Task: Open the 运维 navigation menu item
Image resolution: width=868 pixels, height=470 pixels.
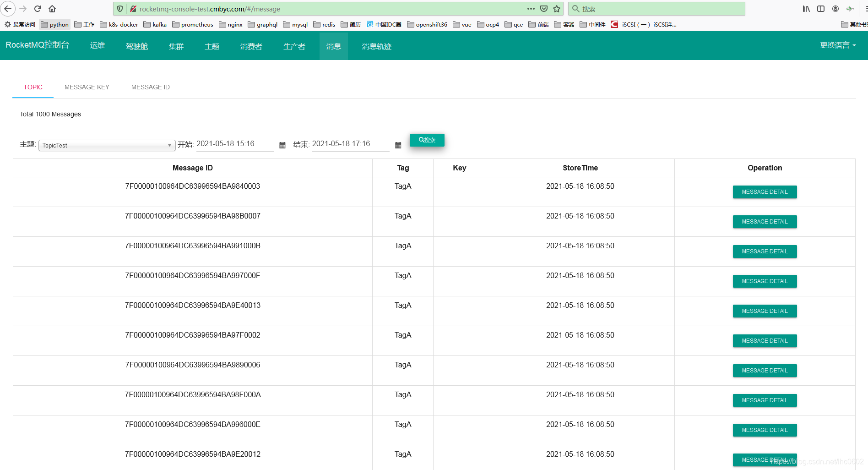Action: [98, 45]
